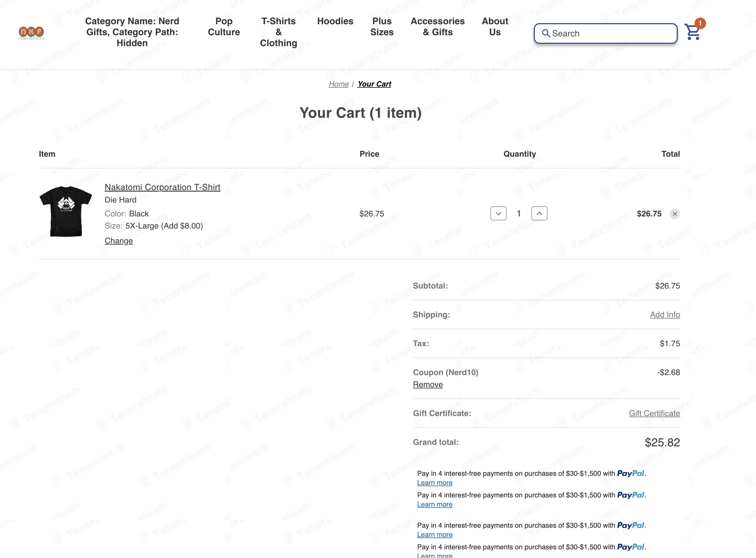Viewport: 756px width, 558px height.
Task: Click first PayPal Learn more link
Action: pos(435,483)
